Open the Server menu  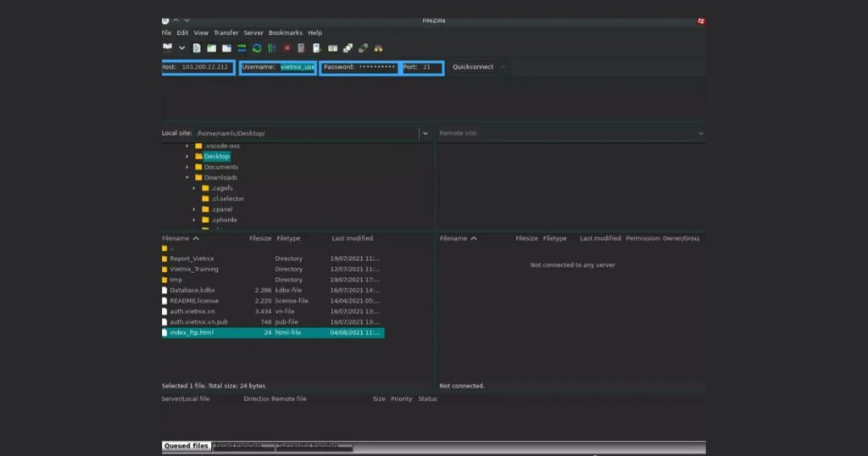[x=253, y=33]
